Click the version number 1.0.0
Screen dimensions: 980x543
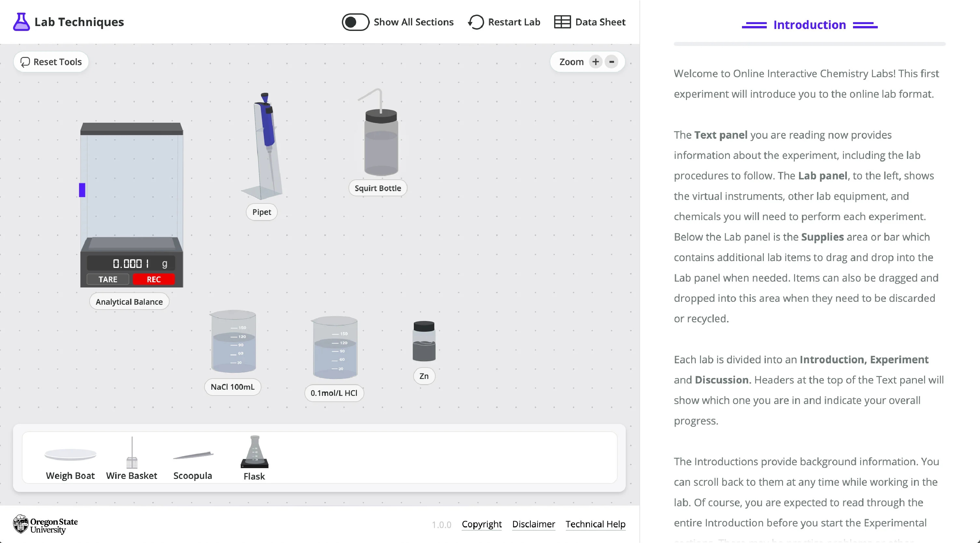pyautogui.click(x=441, y=525)
